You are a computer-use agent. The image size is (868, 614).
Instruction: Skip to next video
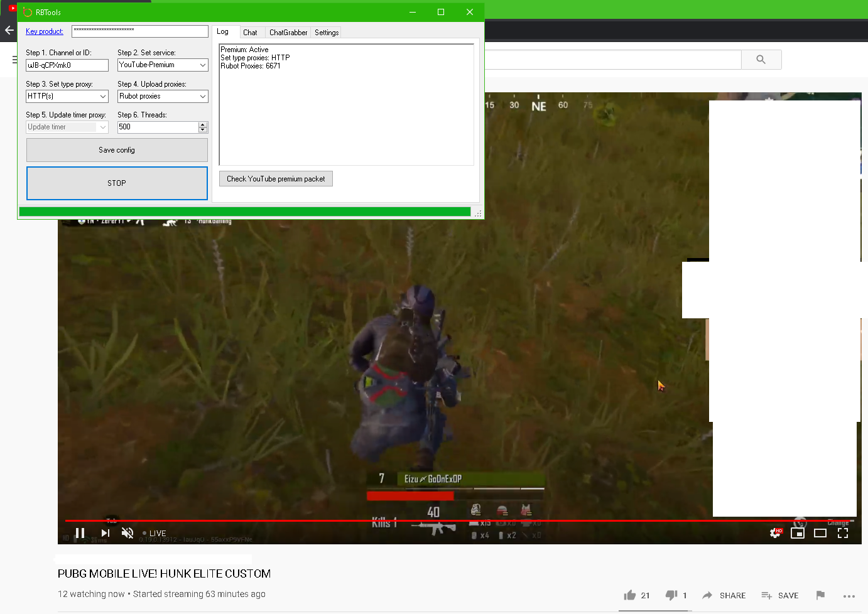[105, 533]
